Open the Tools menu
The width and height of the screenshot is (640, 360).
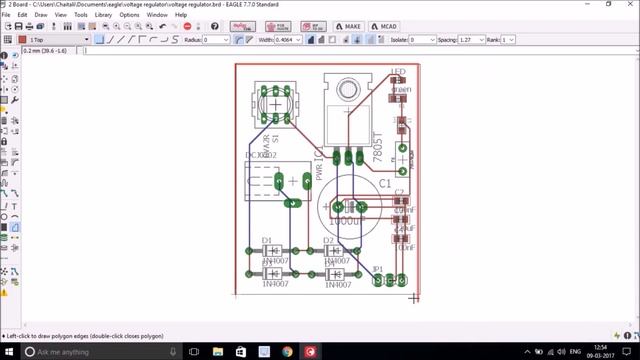coord(81,15)
